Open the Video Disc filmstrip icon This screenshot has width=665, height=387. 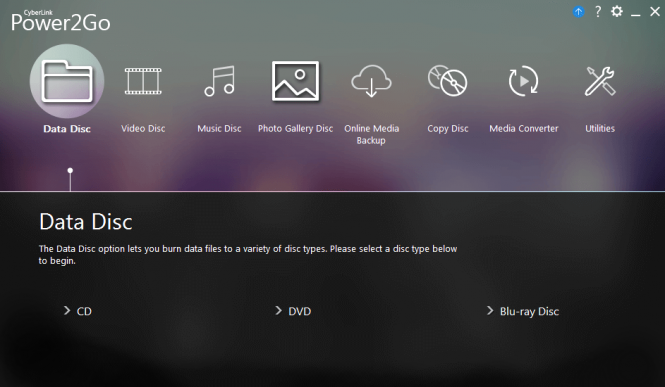[143, 81]
